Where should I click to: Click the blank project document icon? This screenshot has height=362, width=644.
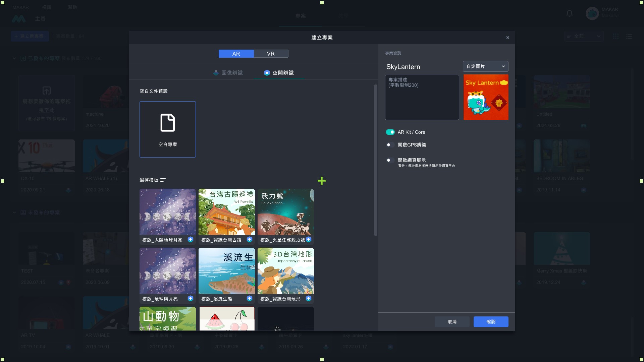tap(167, 123)
